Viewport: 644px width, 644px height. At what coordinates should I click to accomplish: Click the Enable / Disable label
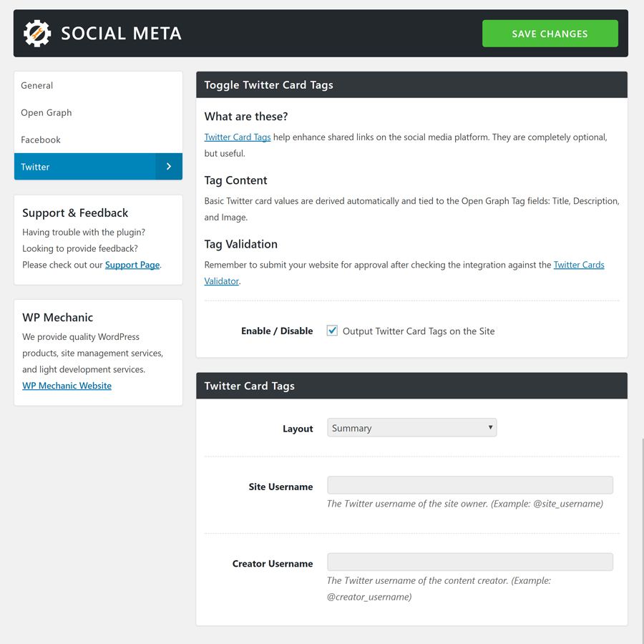277,331
